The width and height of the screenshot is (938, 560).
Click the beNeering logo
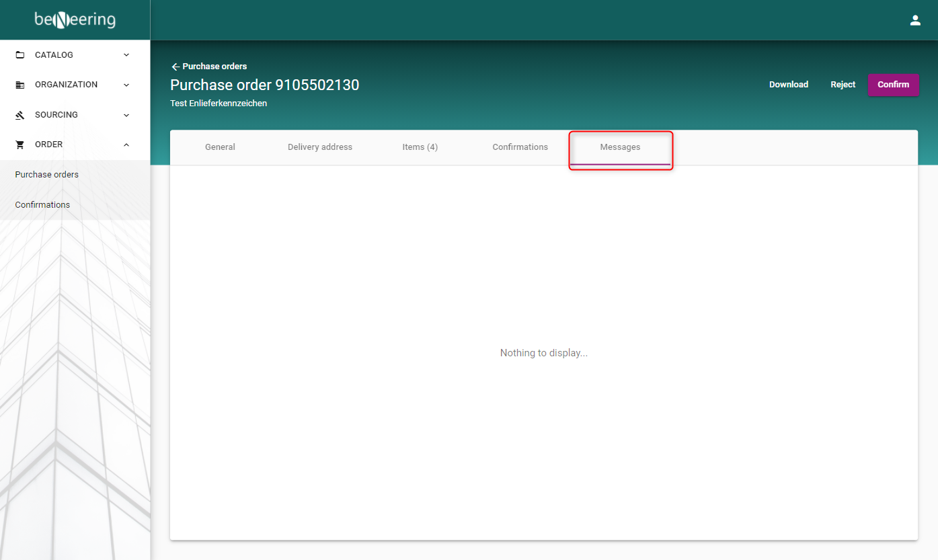coord(75,20)
